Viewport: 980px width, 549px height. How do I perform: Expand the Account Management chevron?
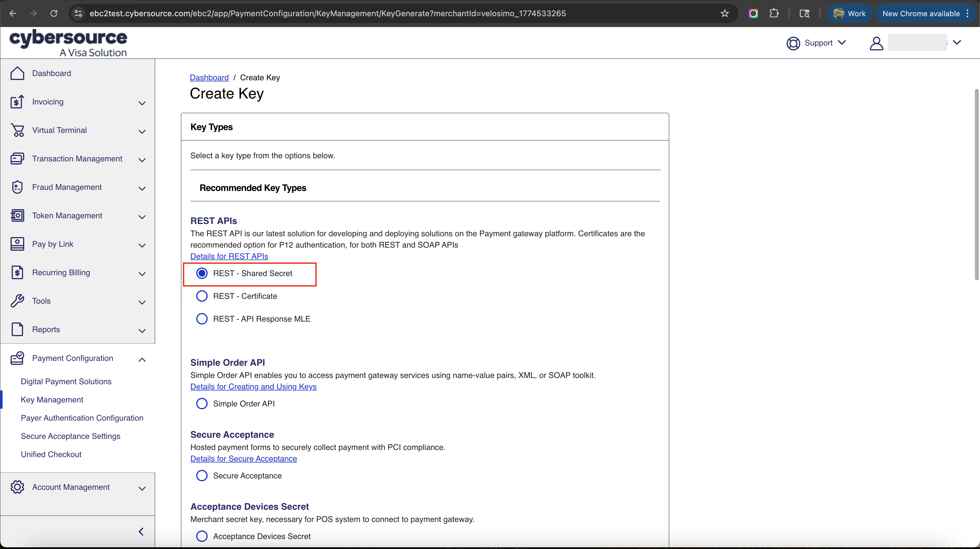point(142,489)
